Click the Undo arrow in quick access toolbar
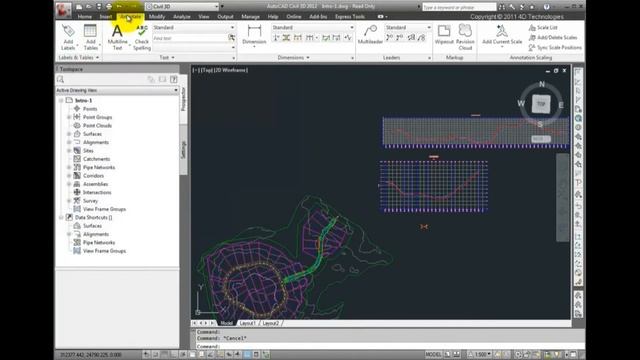This screenshot has width=640, height=360. pos(119,7)
